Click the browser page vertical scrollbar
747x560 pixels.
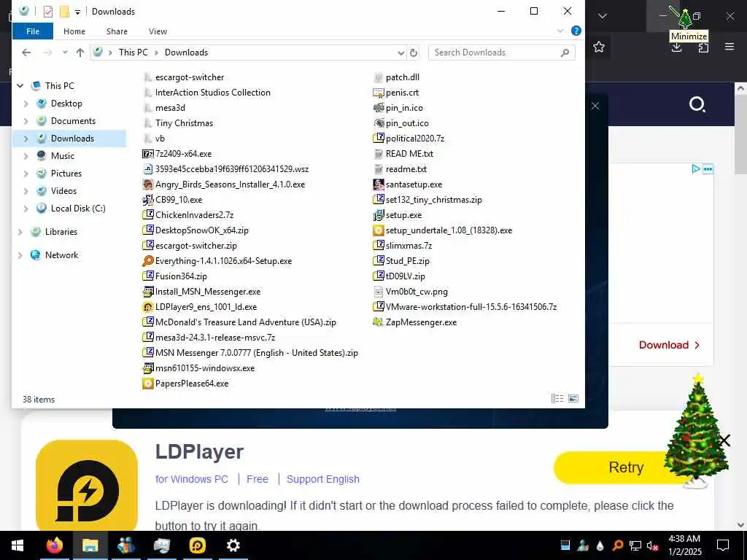tap(740, 133)
